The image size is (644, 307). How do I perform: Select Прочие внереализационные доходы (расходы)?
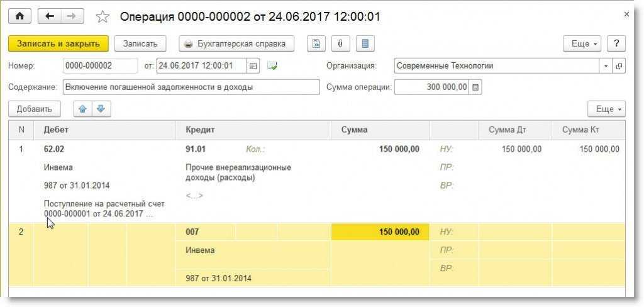[238, 172]
